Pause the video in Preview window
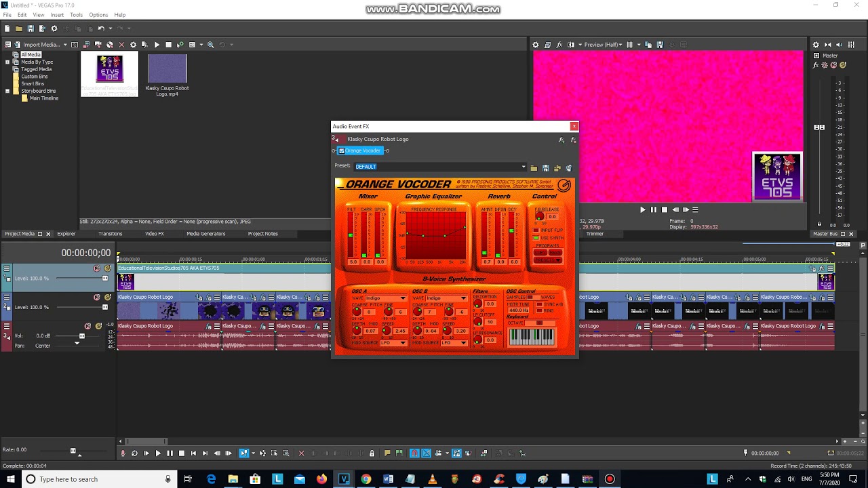The width and height of the screenshot is (868, 488). coord(654,210)
